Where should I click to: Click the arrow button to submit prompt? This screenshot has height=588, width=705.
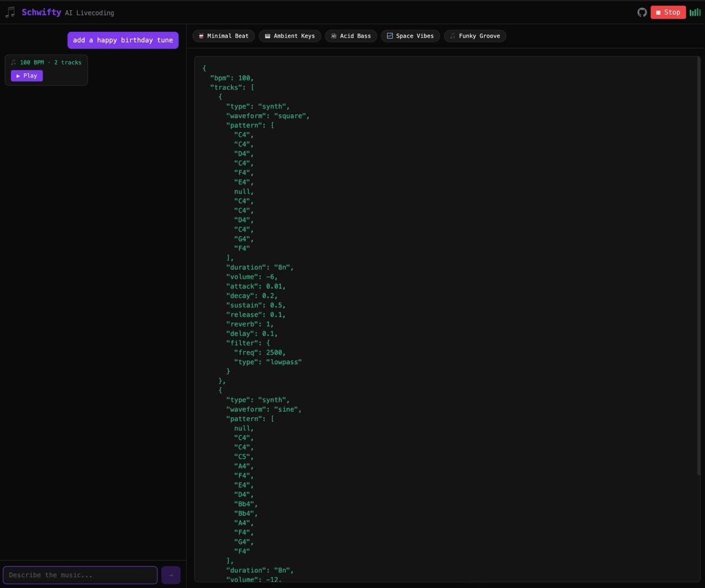[x=171, y=575]
